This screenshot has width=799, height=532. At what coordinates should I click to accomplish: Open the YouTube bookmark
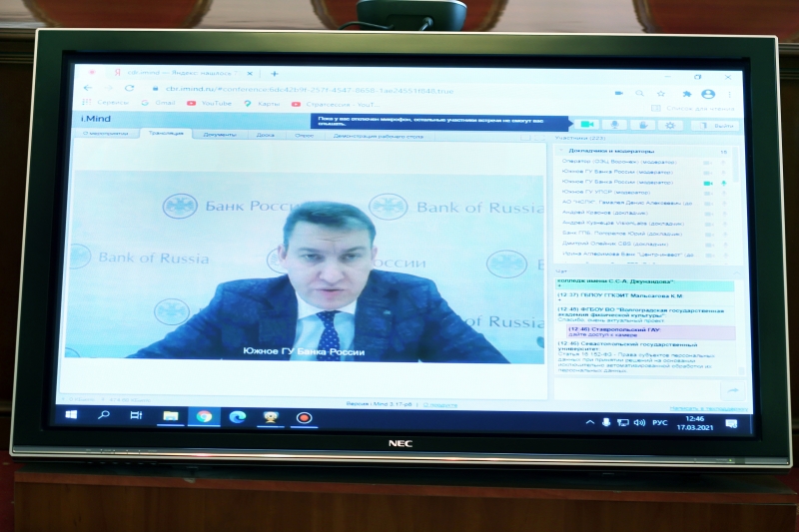[210, 104]
